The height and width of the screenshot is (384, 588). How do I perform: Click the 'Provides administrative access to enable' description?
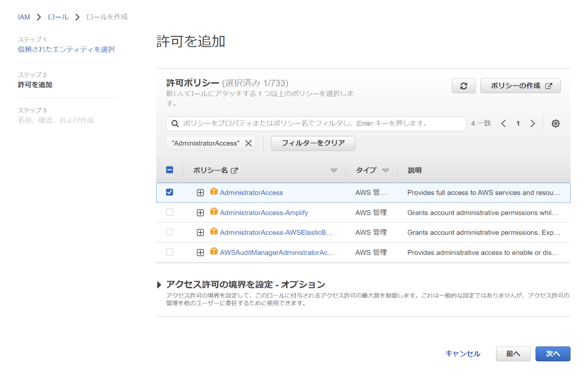tap(483, 253)
